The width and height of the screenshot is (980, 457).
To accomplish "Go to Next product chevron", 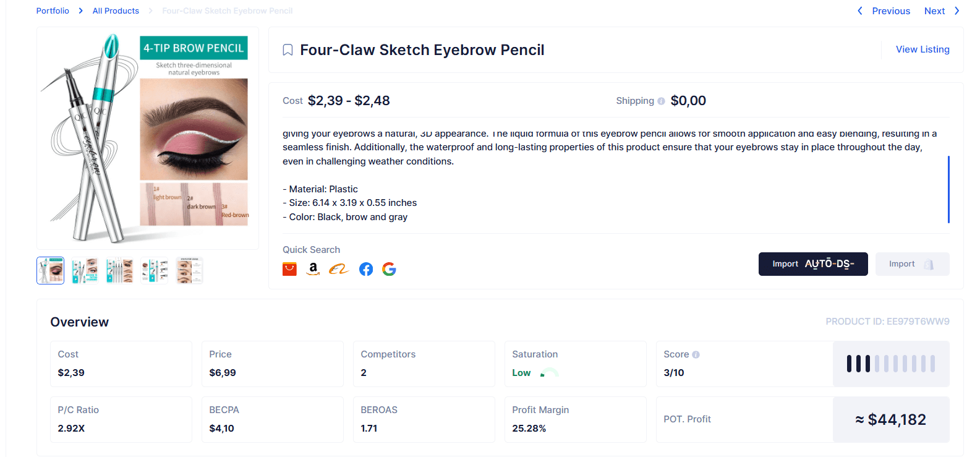I will (x=957, y=11).
